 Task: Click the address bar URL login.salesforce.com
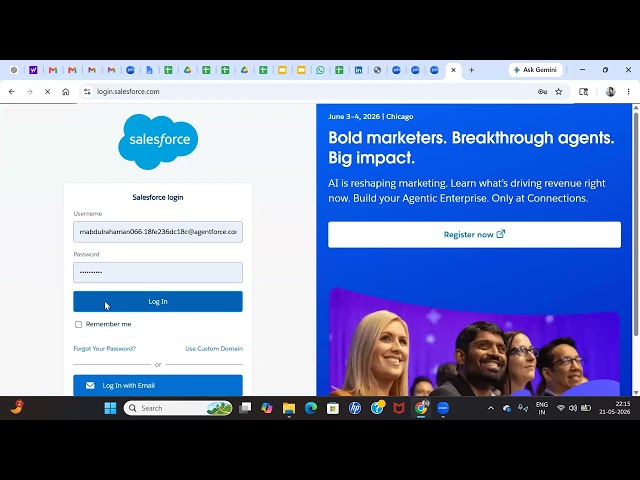click(128, 92)
